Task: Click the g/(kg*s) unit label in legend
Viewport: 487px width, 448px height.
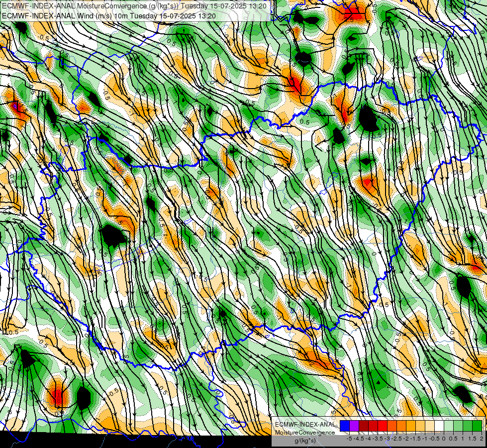Action: coord(305,441)
